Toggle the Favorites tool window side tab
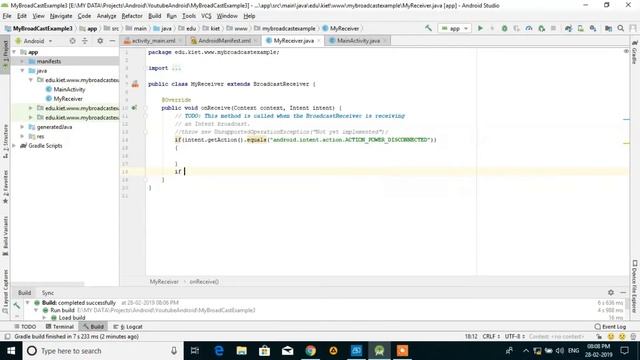The height and width of the screenshot is (360, 640). [x=5, y=187]
